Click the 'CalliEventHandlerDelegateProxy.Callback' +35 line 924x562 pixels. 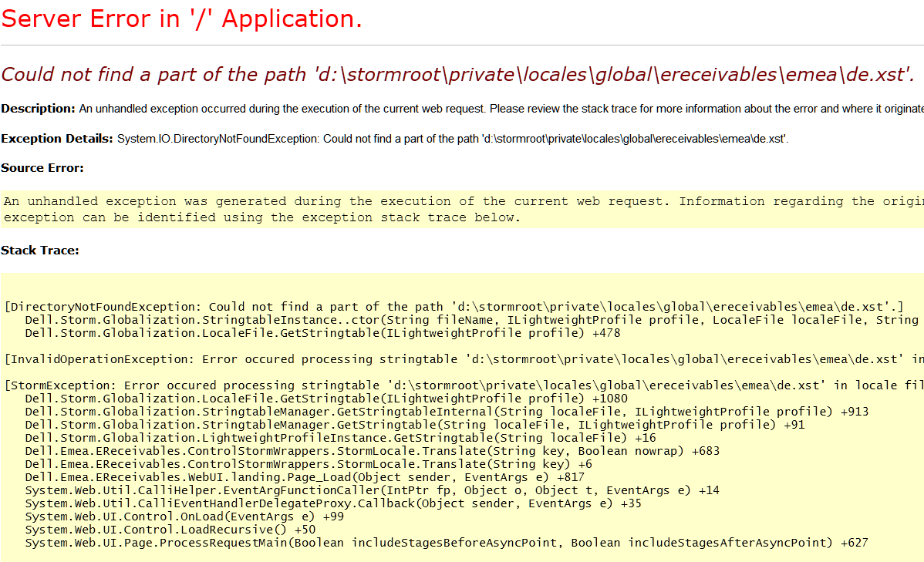(x=333, y=503)
